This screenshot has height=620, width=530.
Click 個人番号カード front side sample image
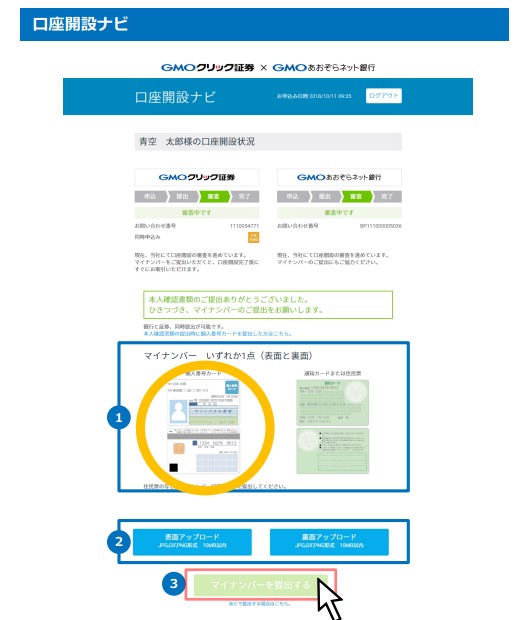(x=203, y=403)
